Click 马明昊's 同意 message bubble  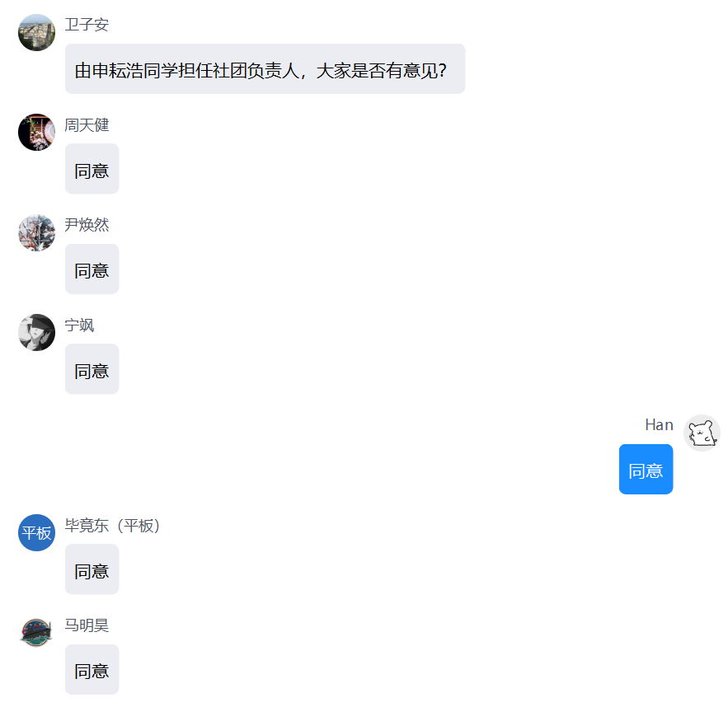[92, 669]
